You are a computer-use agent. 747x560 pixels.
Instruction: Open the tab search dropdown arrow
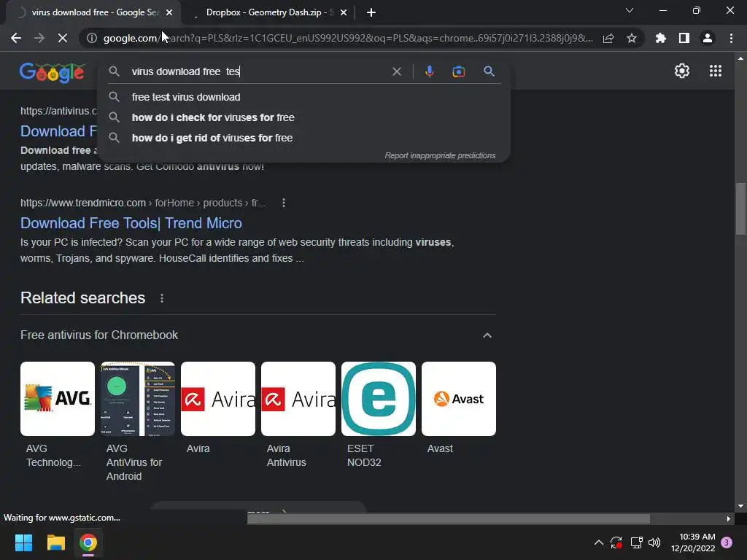pos(630,10)
